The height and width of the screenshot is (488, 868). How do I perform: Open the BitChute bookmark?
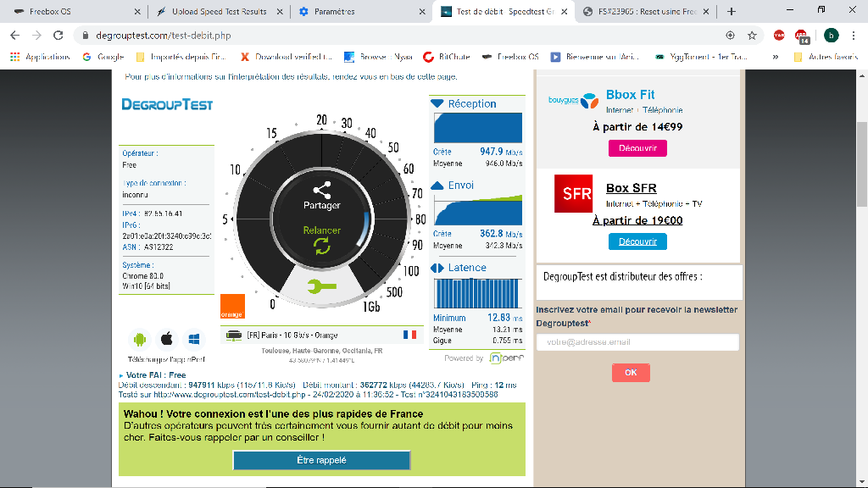point(447,57)
